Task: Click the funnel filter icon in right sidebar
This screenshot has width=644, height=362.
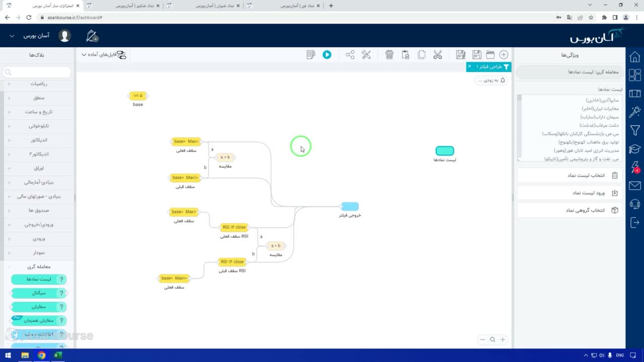Action: click(x=635, y=130)
